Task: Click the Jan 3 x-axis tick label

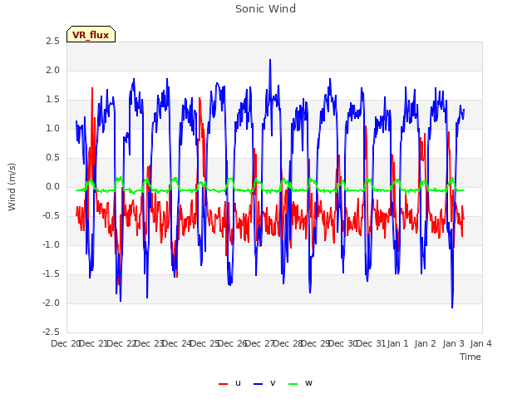Action: coord(453,343)
